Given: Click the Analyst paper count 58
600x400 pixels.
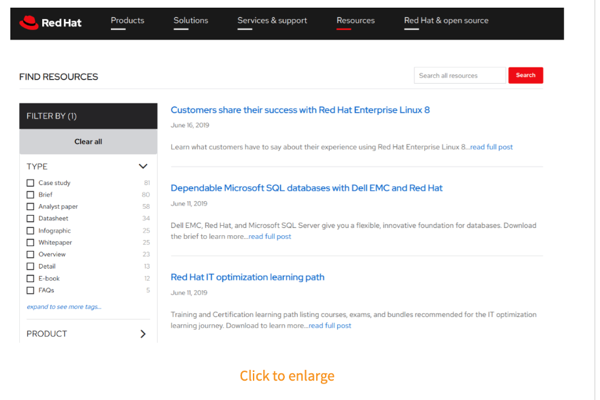Looking at the screenshot, I should point(146,207).
